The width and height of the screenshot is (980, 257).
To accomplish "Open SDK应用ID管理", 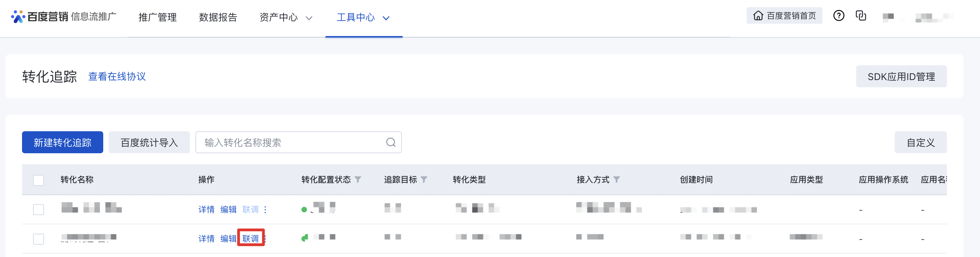I will click(x=901, y=76).
